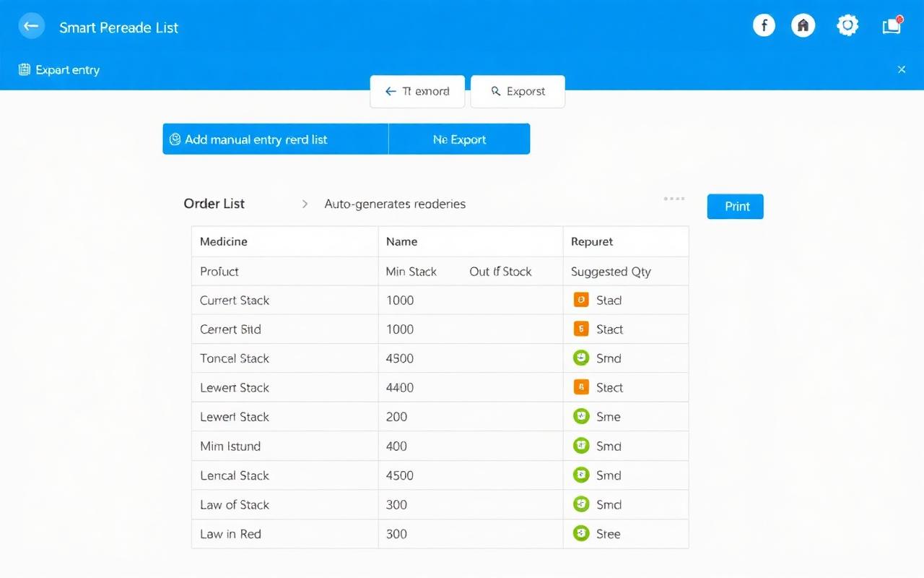
Task: Print the order list
Action: [736, 207]
